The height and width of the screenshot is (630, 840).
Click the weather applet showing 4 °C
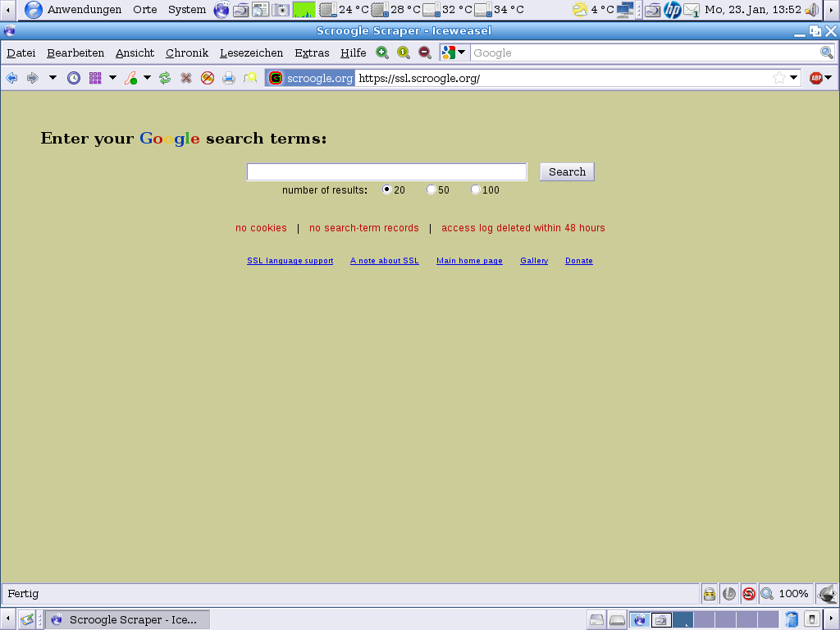click(593, 10)
